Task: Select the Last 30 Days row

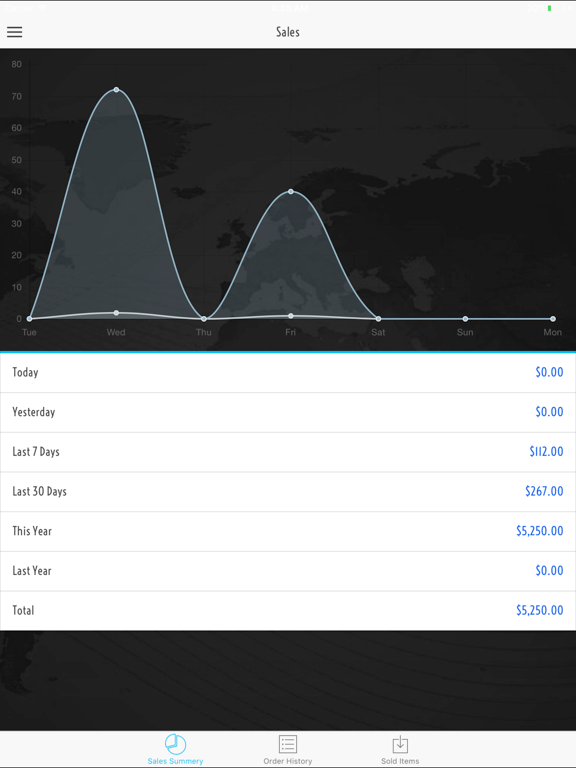Action: click(x=288, y=492)
